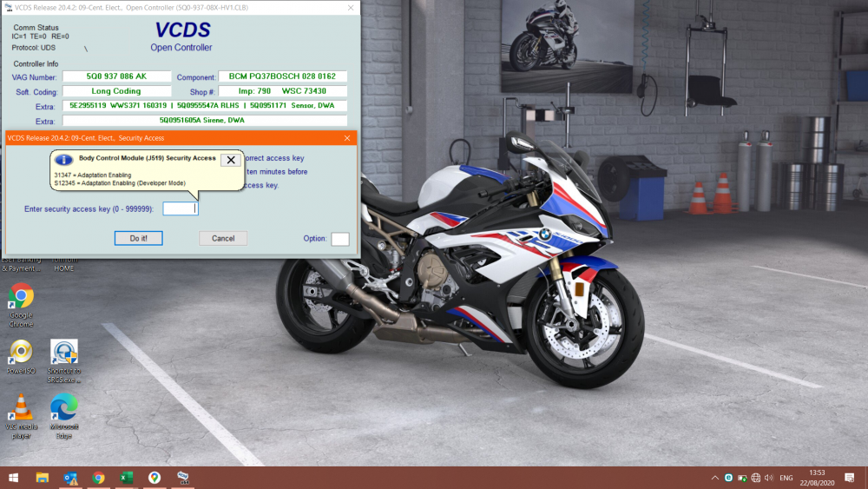This screenshot has height=489, width=868.
Task: Click the Option input box
Action: pyautogui.click(x=340, y=239)
